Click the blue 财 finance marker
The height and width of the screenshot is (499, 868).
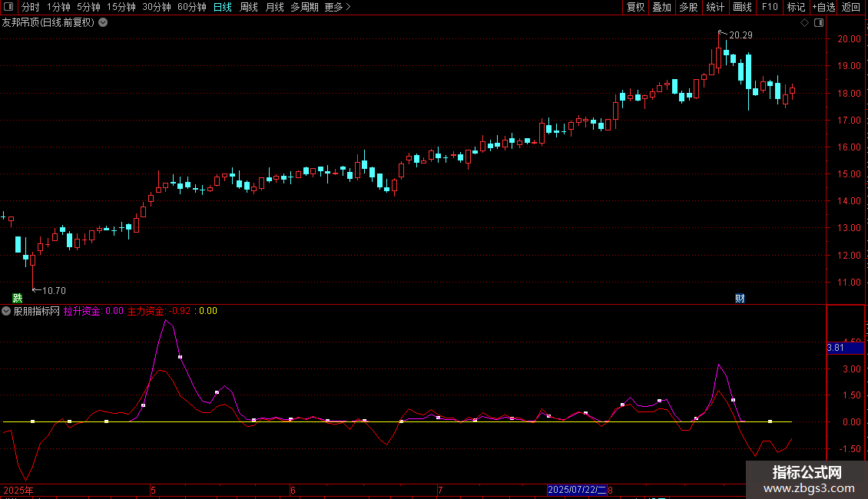(740, 298)
